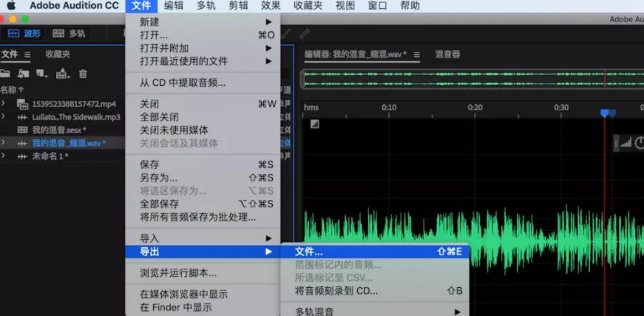The height and width of the screenshot is (316, 644).
Task: Click the import file icon in Files panel
Action: [x=23, y=74]
